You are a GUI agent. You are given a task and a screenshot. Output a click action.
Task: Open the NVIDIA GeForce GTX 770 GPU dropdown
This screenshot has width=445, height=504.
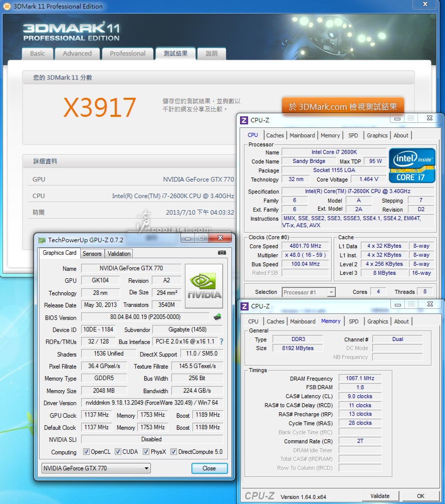tap(96, 468)
